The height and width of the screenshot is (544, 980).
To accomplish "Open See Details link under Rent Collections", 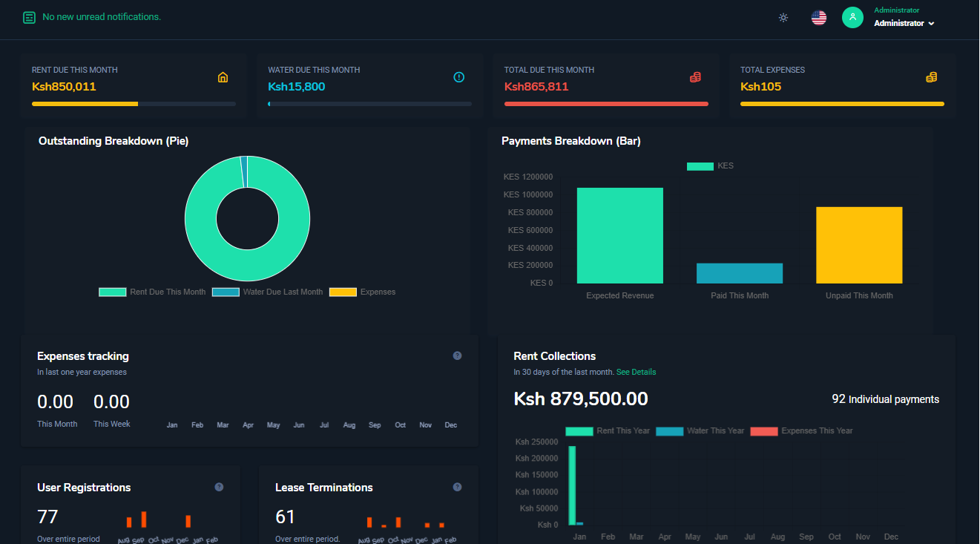I will click(636, 372).
